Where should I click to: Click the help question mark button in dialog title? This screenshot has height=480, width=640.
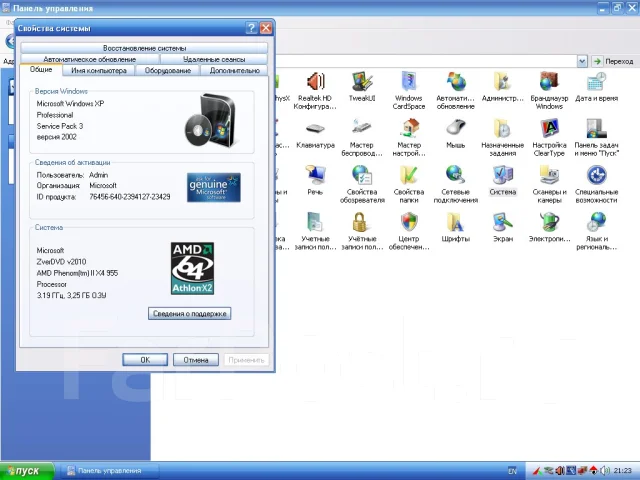[x=251, y=28]
